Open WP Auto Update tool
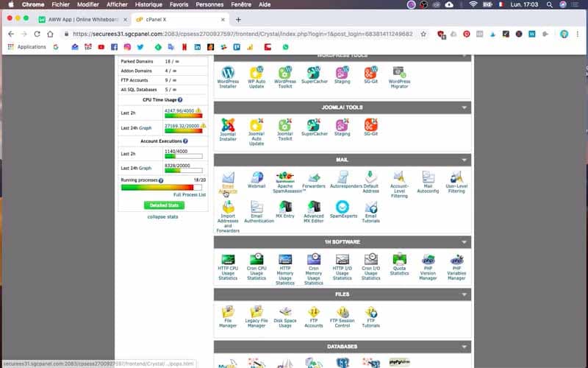Screen dimensions: 588x368 coord(257,77)
